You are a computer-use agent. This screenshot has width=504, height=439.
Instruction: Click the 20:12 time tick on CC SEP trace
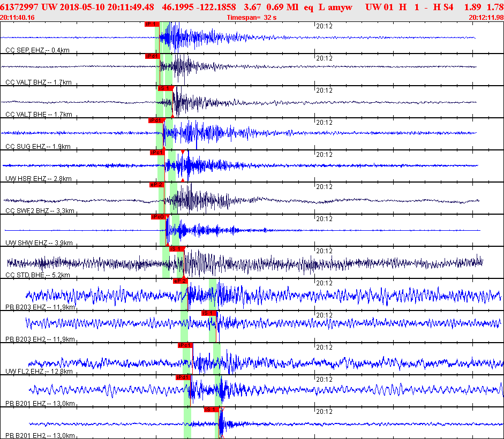tap(325, 26)
